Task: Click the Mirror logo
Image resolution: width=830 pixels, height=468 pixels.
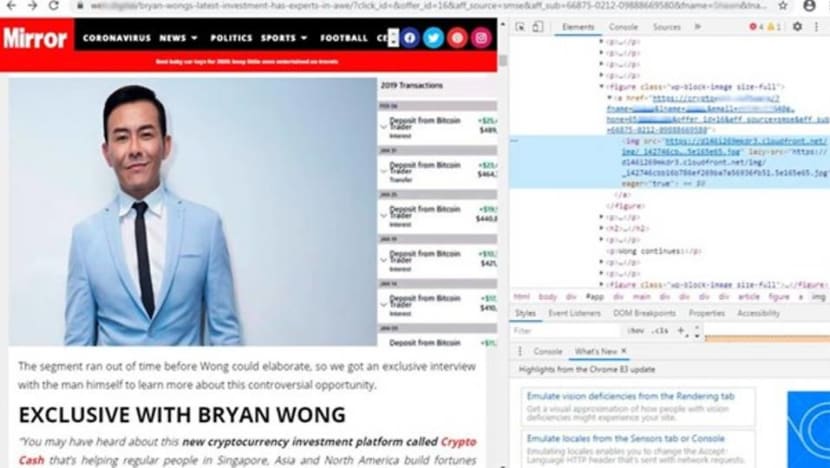Action: 35,38
